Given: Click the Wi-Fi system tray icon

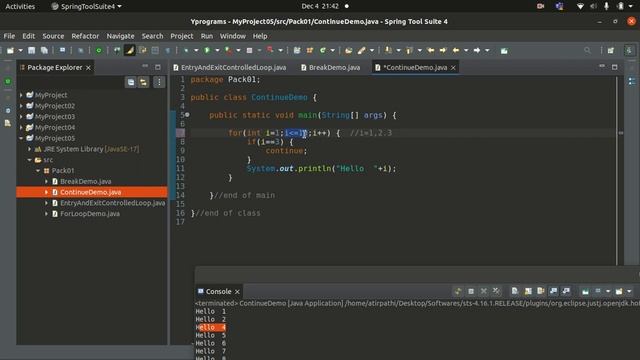Looking at the screenshot, I should pos(580,6).
